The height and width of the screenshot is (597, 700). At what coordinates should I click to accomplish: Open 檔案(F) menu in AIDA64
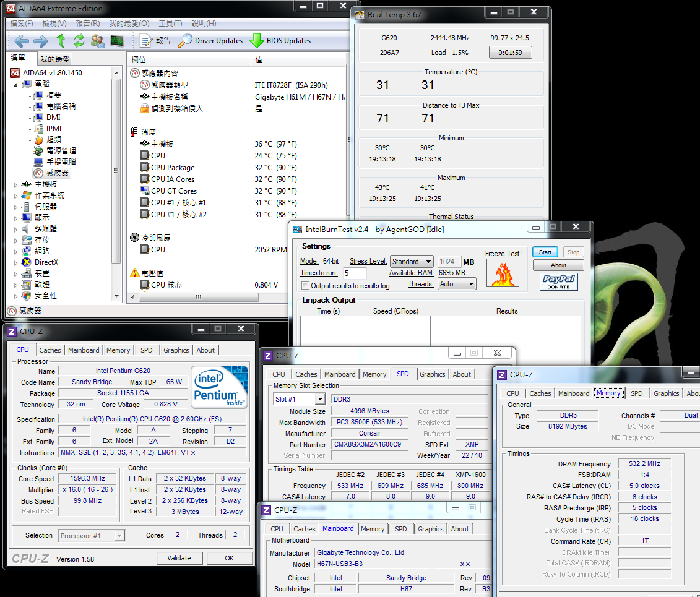[x=22, y=24]
